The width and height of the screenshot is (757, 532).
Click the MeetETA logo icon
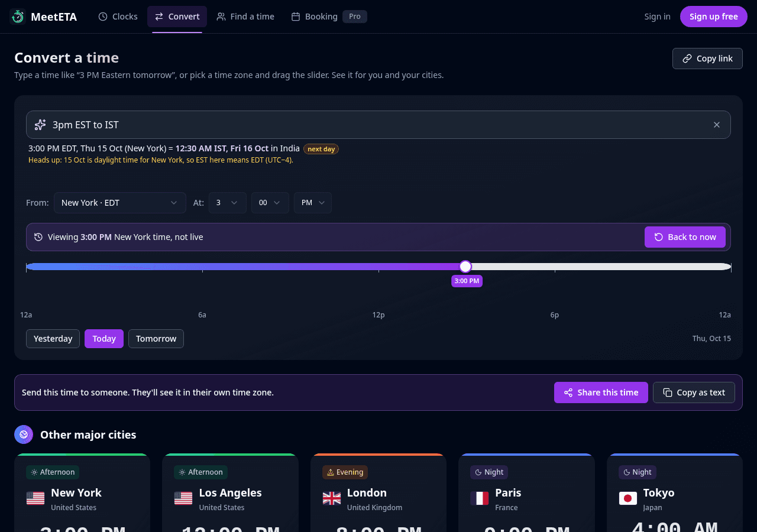(x=18, y=17)
